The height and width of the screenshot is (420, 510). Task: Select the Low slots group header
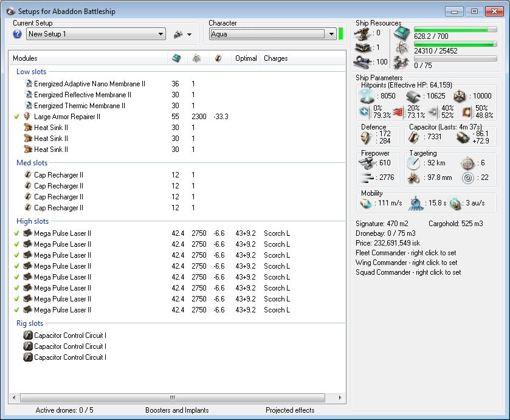coord(31,72)
